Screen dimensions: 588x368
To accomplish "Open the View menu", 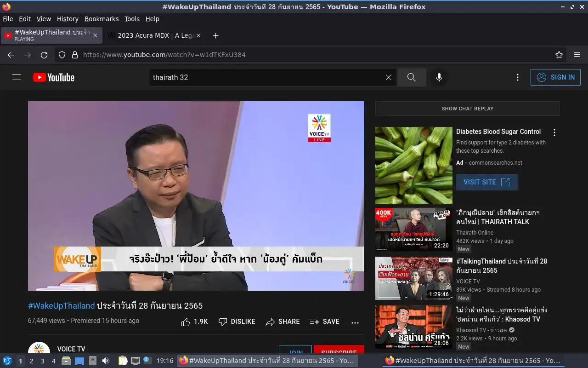I will (x=44, y=19).
